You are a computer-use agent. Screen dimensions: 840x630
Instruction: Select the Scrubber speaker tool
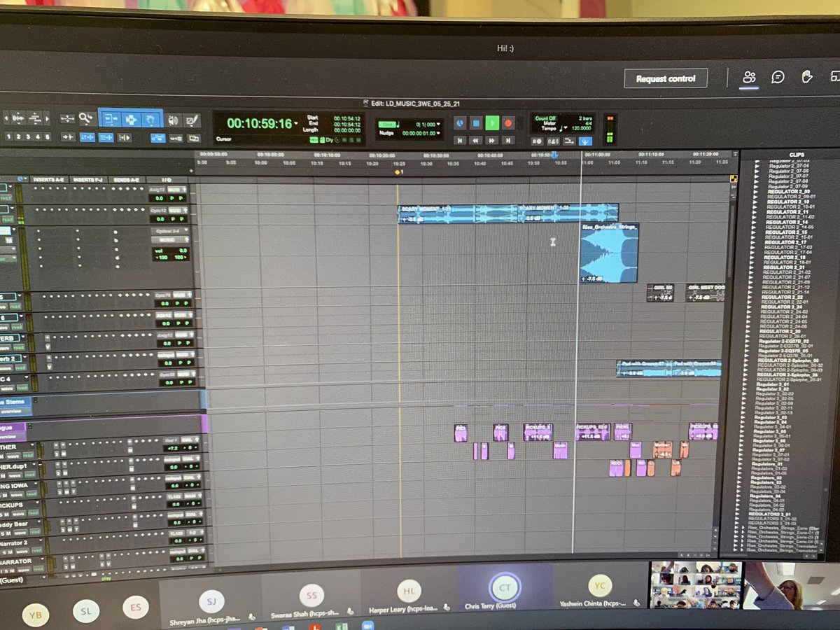coord(173,120)
